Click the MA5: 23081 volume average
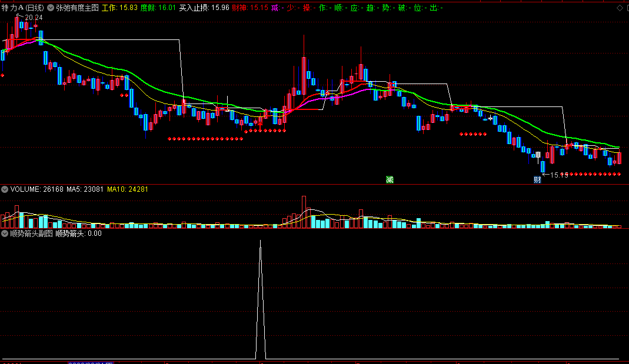This screenshot has height=364, width=629. tap(85, 189)
